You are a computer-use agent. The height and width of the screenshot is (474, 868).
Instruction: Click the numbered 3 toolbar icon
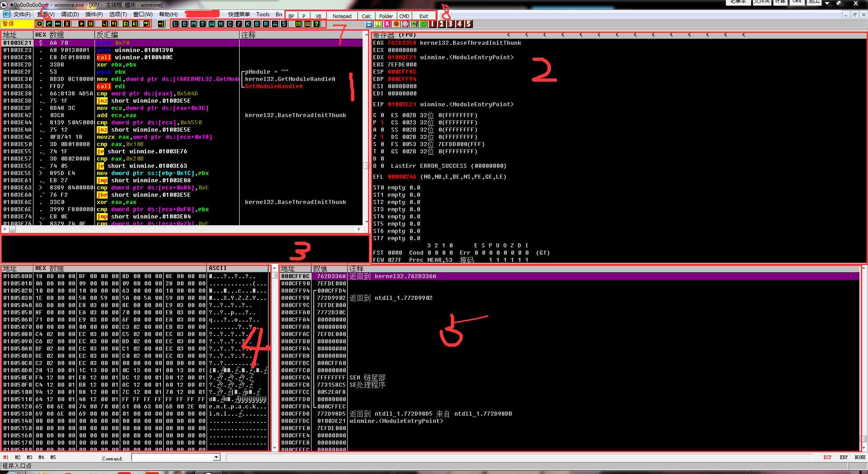450,24
